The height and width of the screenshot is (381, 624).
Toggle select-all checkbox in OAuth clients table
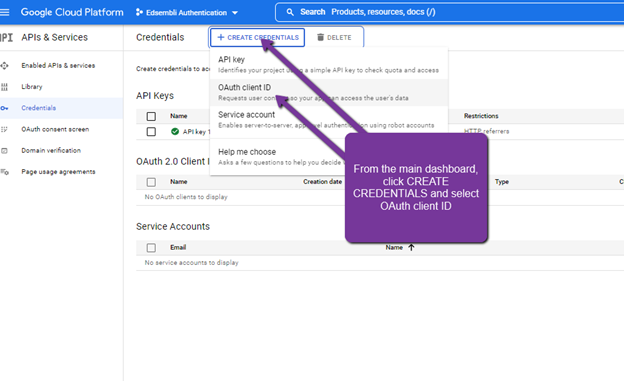(151, 182)
